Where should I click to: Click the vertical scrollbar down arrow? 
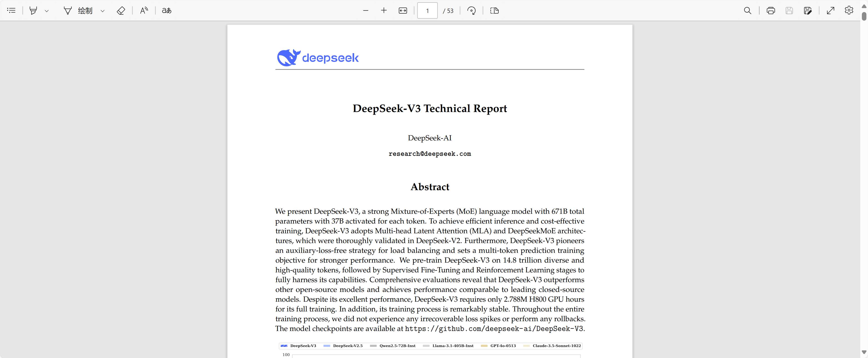(864, 352)
